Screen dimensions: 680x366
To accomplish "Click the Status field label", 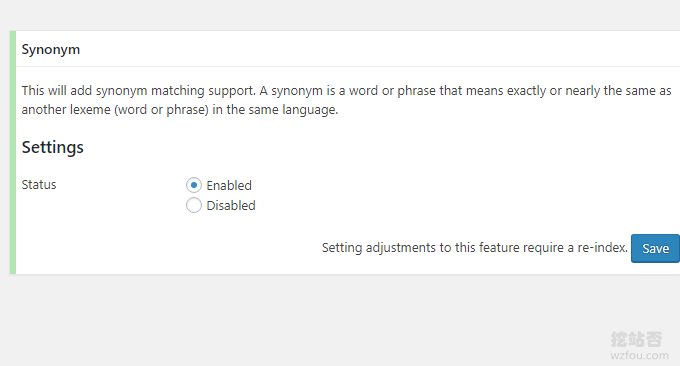I will tap(39, 185).
